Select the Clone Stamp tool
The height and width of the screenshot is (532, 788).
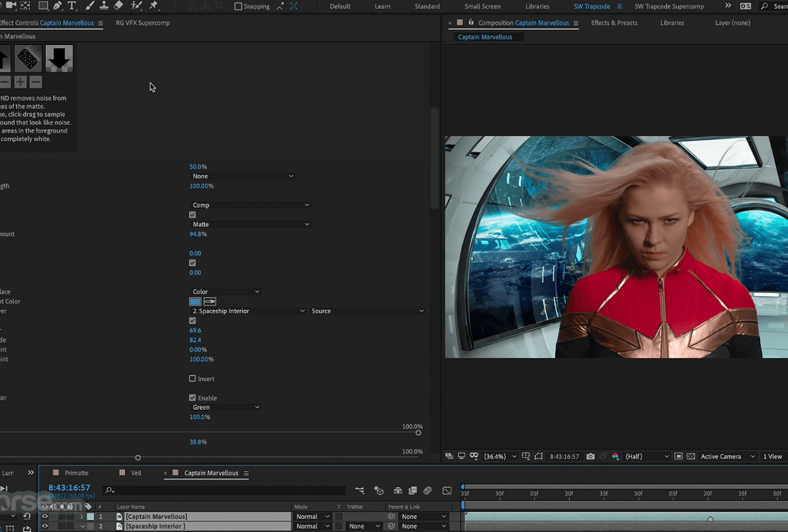[x=103, y=6]
